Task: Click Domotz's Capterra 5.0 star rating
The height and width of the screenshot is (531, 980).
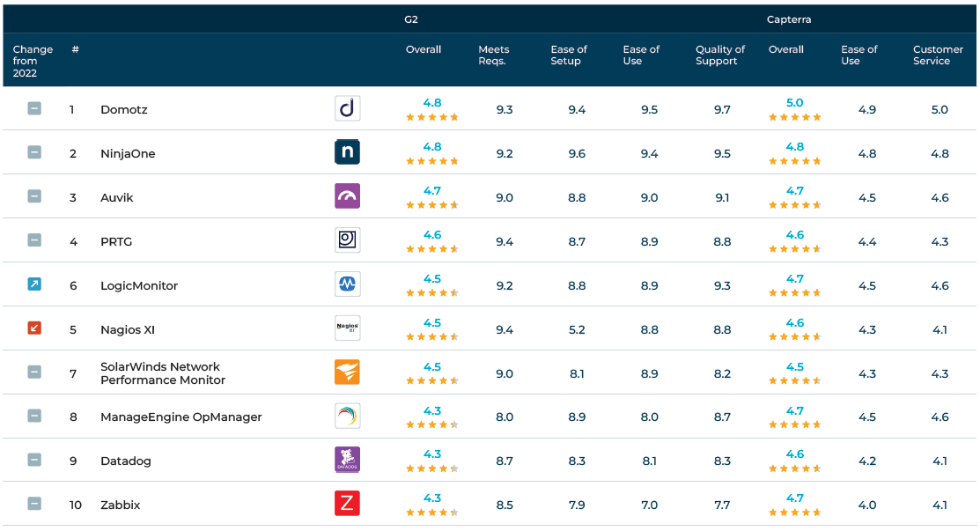Action: pos(794,109)
